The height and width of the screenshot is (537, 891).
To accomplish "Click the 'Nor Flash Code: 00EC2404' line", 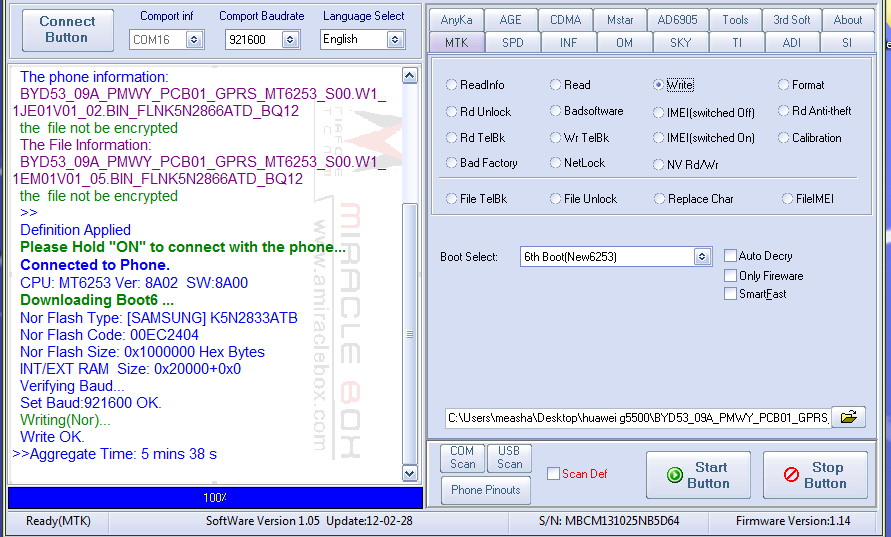I will [109, 335].
